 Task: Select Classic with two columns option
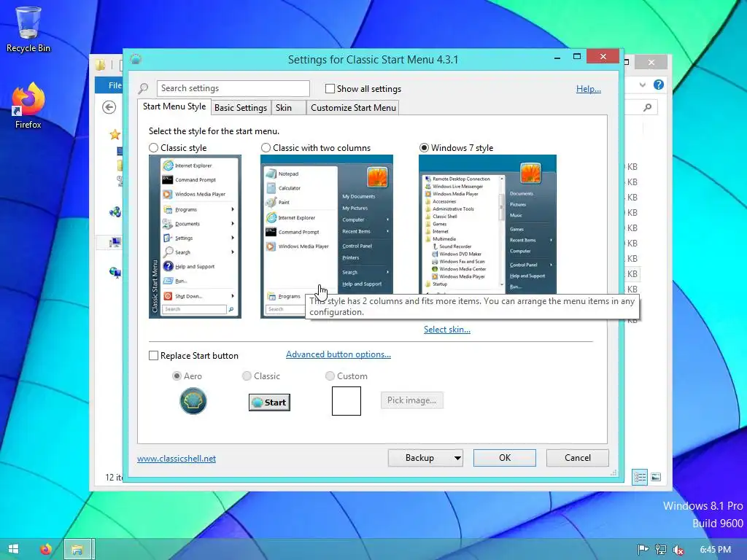(x=266, y=148)
